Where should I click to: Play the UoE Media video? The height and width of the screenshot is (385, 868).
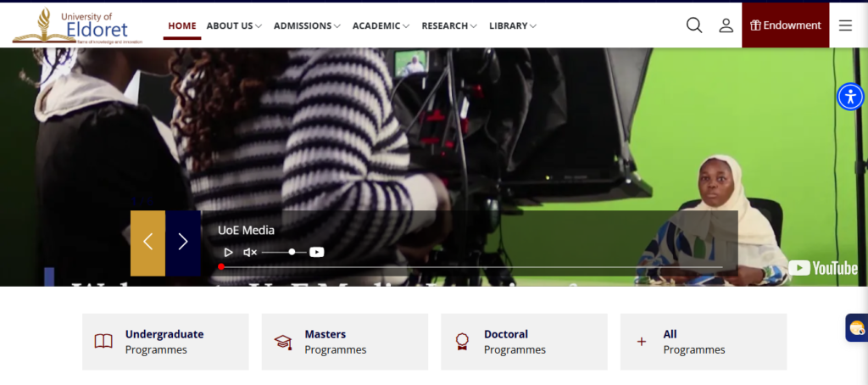pos(228,252)
